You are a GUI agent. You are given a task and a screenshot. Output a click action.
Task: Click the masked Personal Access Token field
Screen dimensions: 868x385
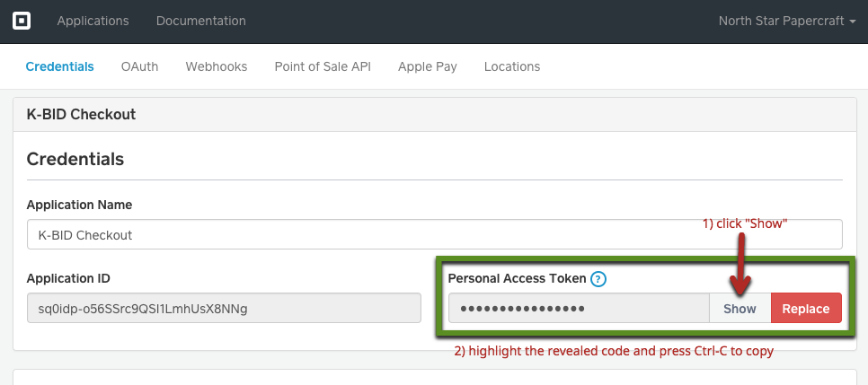579,309
